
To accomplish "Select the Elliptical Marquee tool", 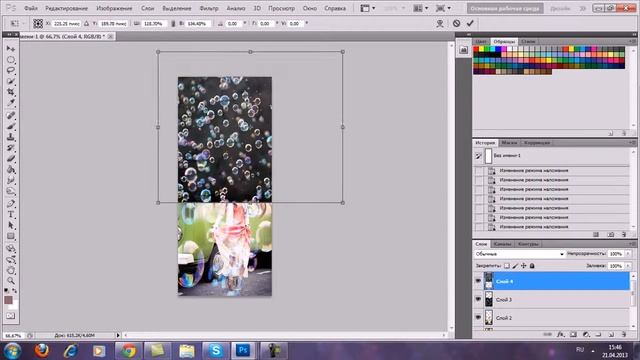I will [x=11, y=60].
